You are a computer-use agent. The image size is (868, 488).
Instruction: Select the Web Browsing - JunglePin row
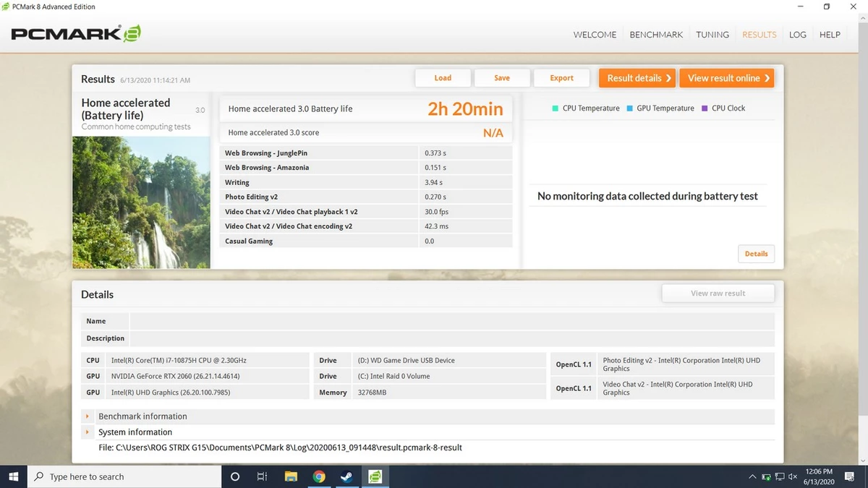(x=366, y=153)
